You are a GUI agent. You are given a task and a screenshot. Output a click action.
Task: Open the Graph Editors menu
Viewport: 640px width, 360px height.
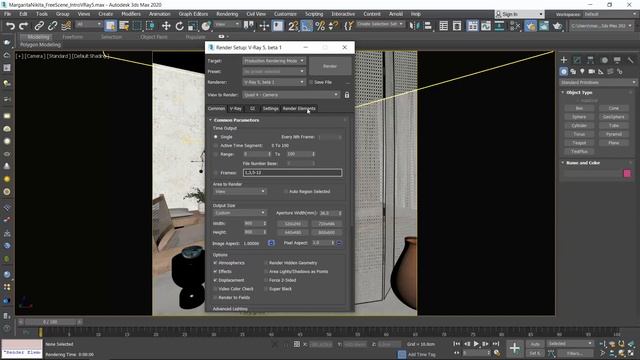point(193,14)
